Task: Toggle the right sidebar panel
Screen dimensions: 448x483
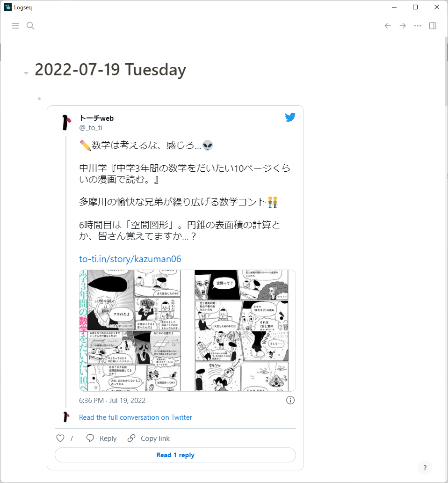Action: click(433, 26)
